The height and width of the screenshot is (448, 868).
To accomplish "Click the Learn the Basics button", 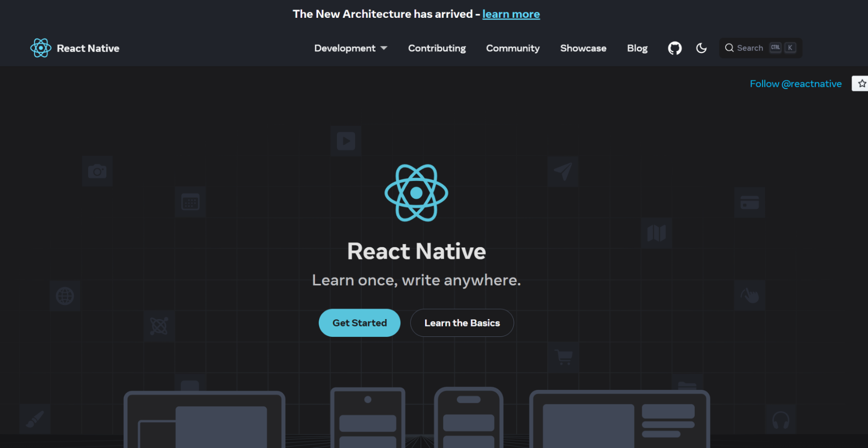I will pyautogui.click(x=462, y=323).
